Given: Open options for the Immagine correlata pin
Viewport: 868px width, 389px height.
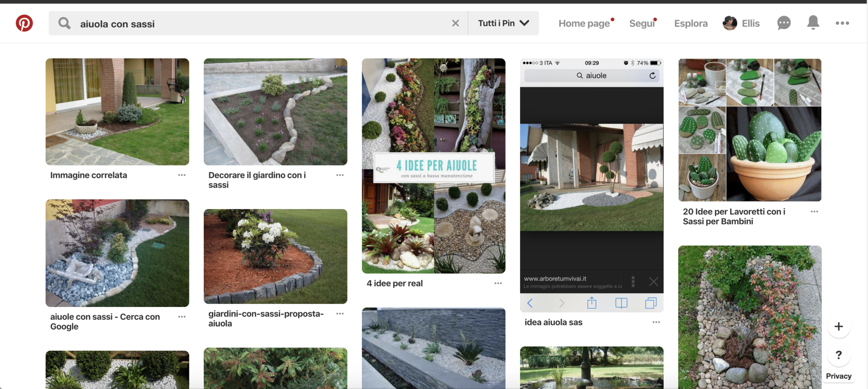Looking at the screenshot, I should pyautogui.click(x=182, y=175).
